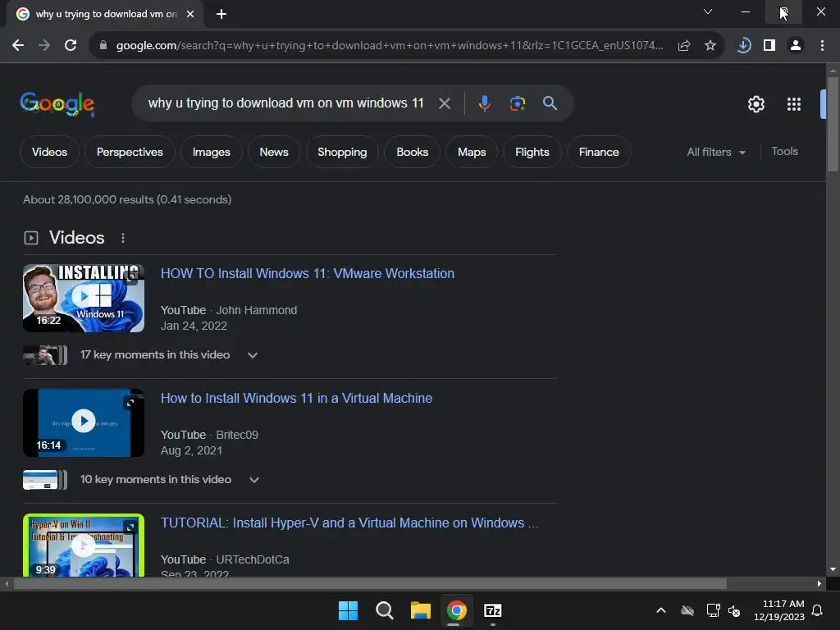Filter results by Videos
The width and height of the screenshot is (840, 630).
pyautogui.click(x=49, y=152)
